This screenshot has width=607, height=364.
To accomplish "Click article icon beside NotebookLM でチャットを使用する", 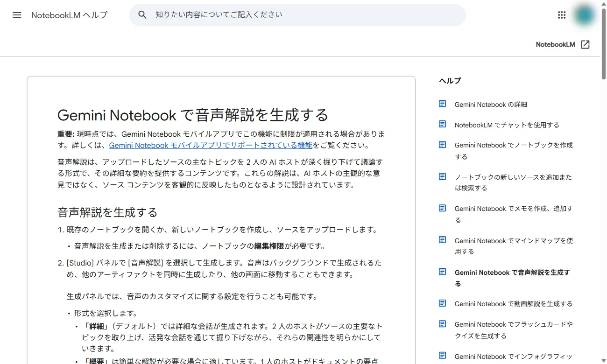I will pos(442,124).
